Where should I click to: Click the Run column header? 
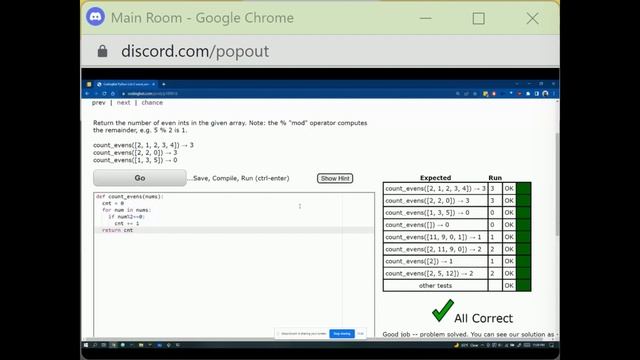[495, 178]
